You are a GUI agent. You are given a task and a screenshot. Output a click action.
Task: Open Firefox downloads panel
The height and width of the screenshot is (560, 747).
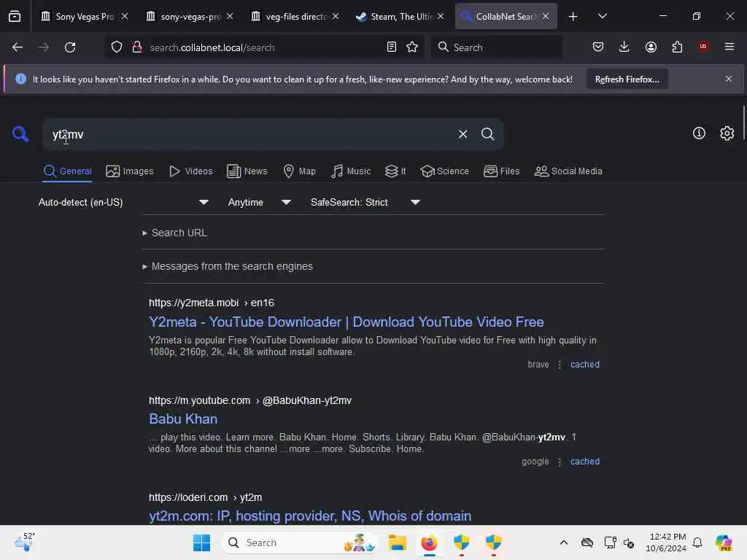click(x=624, y=47)
